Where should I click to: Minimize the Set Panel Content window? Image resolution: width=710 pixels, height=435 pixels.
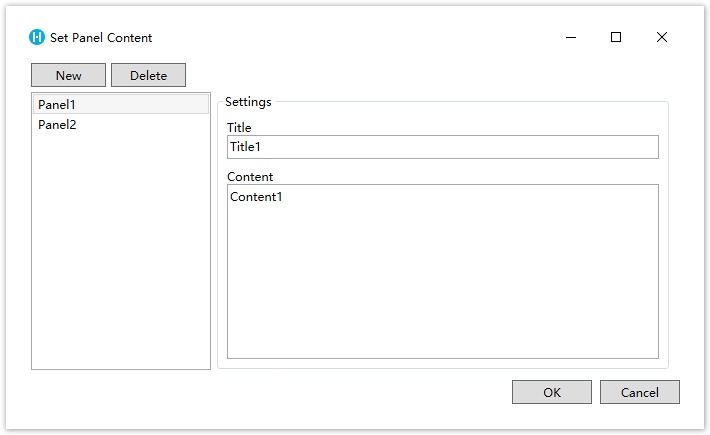[571, 37]
